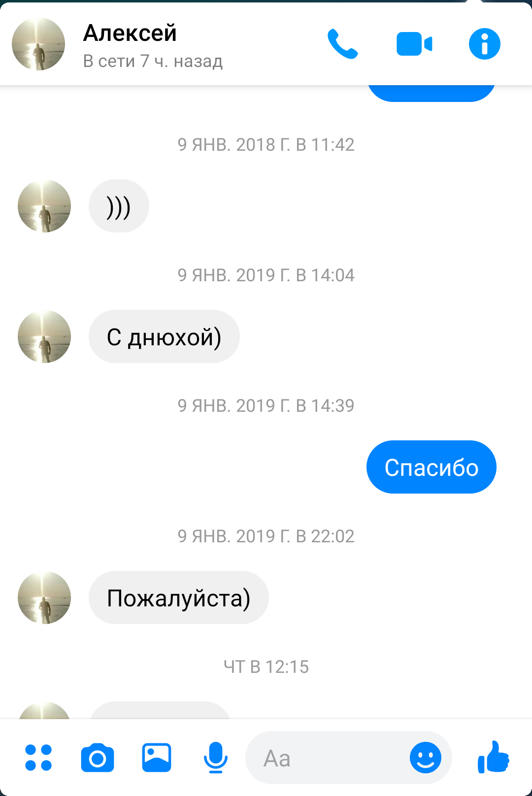The image size is (532, 796).
Task: Tap the avatar beside the "Пожалуйста)" message
Action: 44,597
